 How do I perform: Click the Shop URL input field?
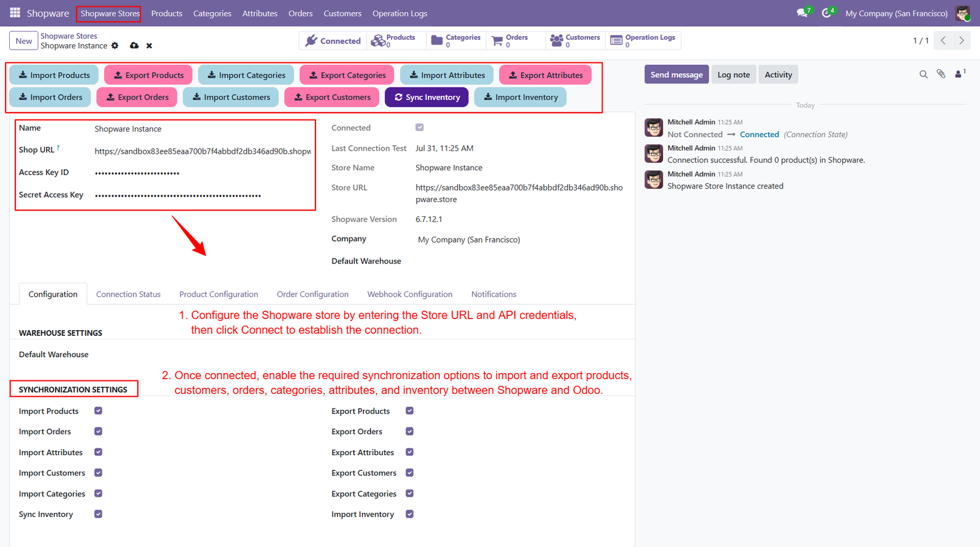coord(203,151)
